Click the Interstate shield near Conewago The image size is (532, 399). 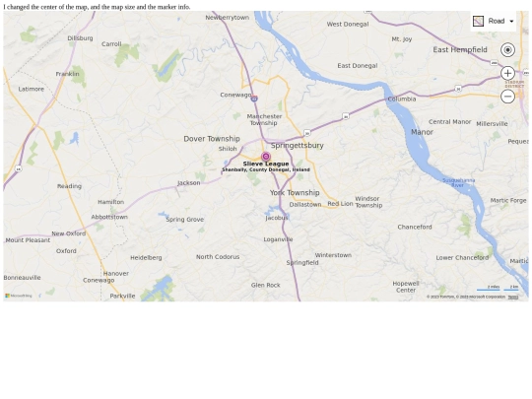coord(254,99)
